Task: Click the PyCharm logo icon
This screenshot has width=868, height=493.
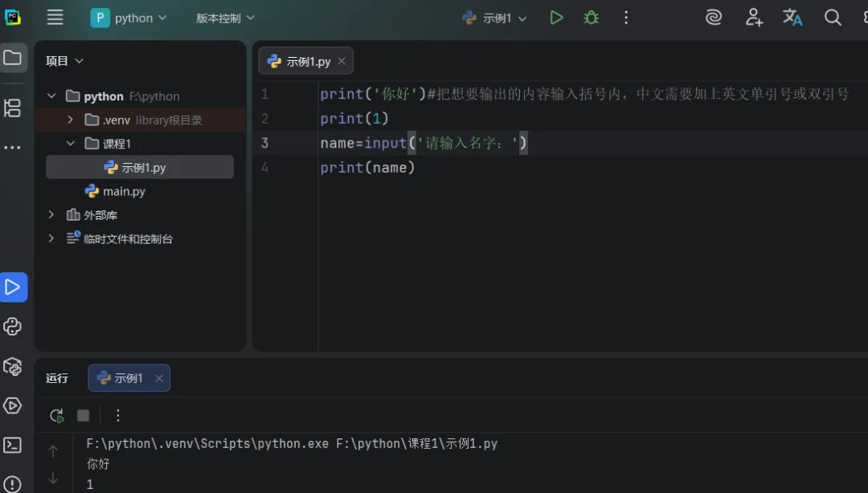Action: coord(12,18)
